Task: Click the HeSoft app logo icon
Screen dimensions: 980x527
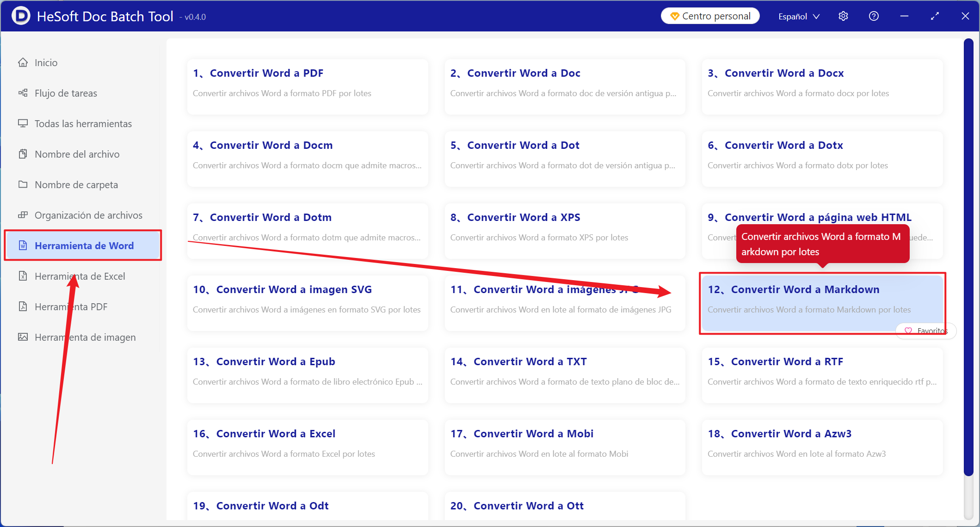Action: click(21, 16)
